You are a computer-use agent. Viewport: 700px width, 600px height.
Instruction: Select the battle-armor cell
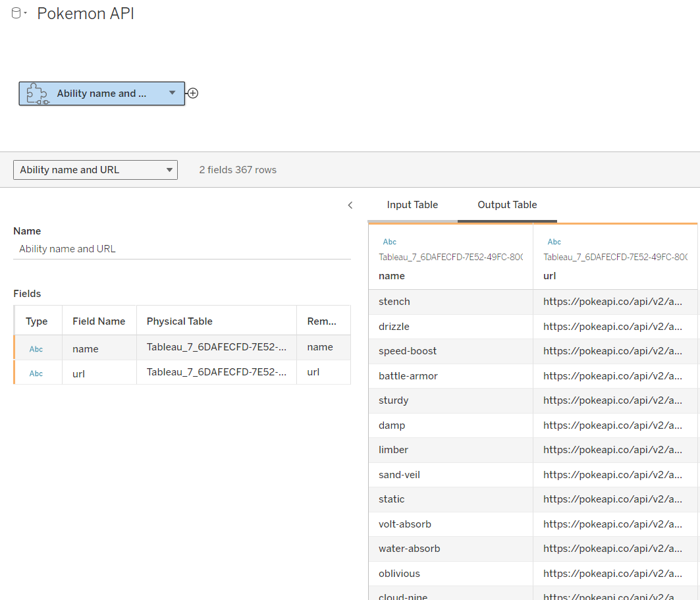[451, 376]
